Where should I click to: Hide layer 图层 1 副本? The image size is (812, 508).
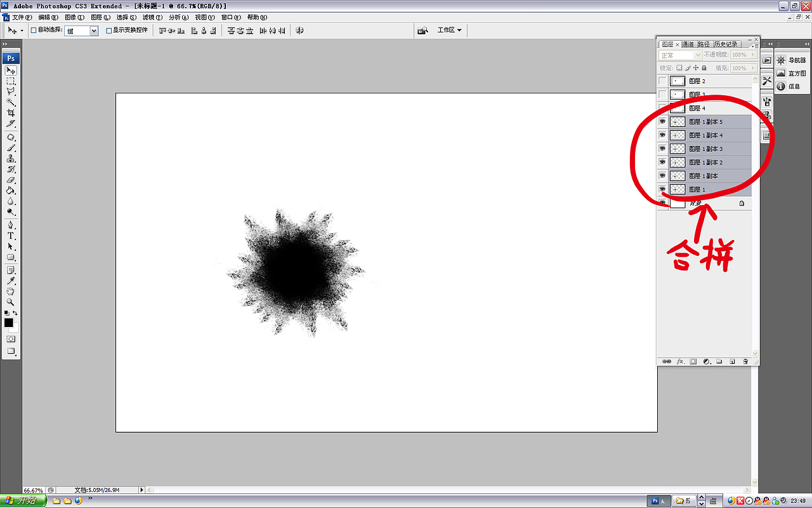click(663, 176)
